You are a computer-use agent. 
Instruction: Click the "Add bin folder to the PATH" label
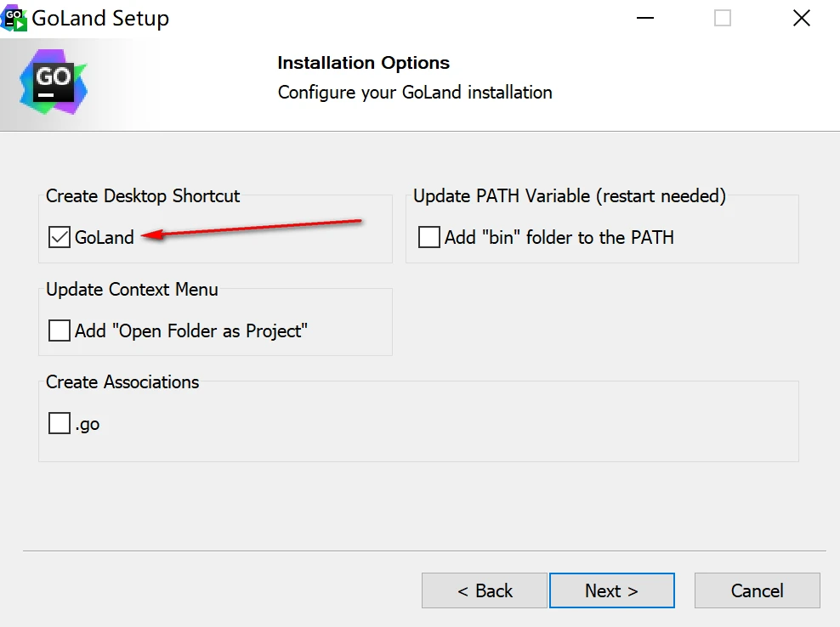tap(559, 237)
